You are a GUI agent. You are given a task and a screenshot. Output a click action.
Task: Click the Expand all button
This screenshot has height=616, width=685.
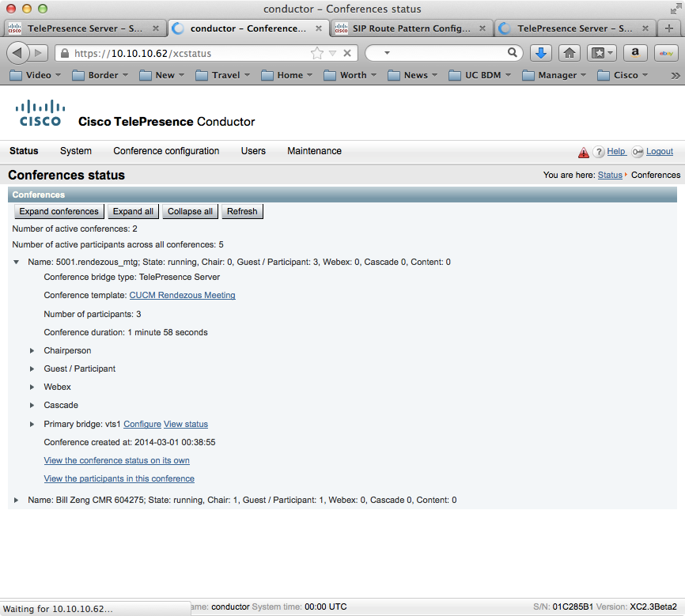coord(133,211)
